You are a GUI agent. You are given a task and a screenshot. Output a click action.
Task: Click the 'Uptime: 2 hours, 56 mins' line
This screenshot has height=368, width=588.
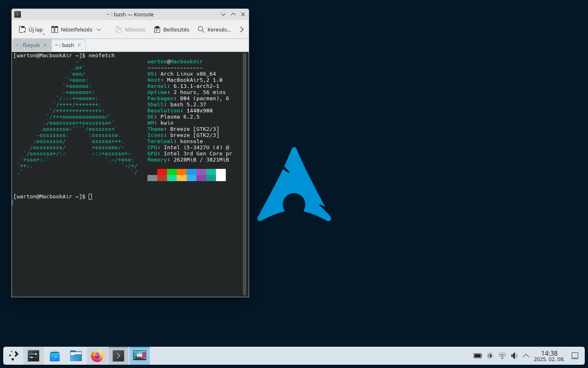[187, 92]
